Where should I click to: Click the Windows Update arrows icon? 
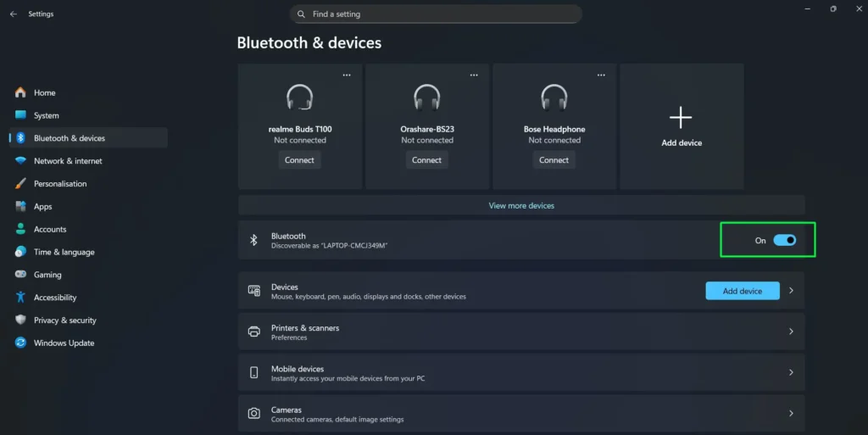pyautogui.click(x=20, y=343)
